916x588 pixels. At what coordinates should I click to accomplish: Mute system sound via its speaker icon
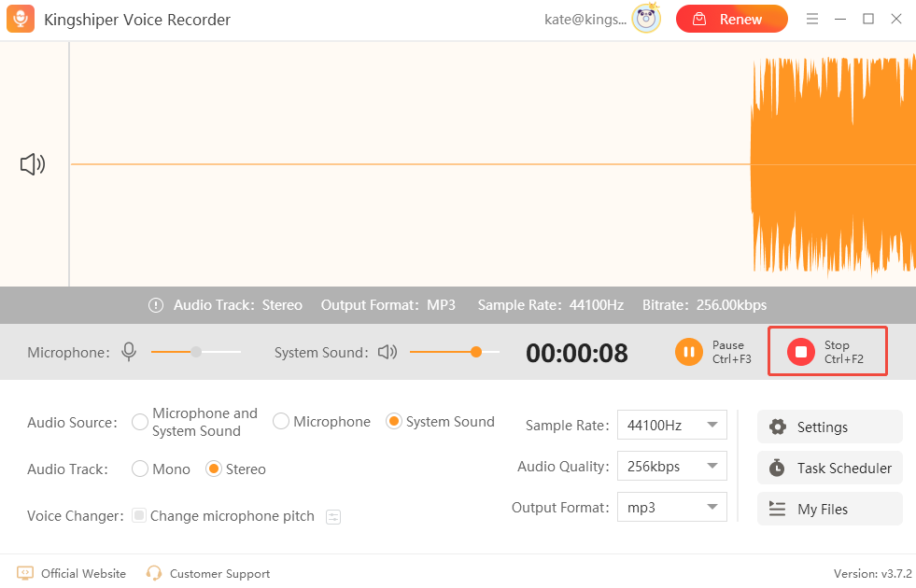(x=388, y=352)
